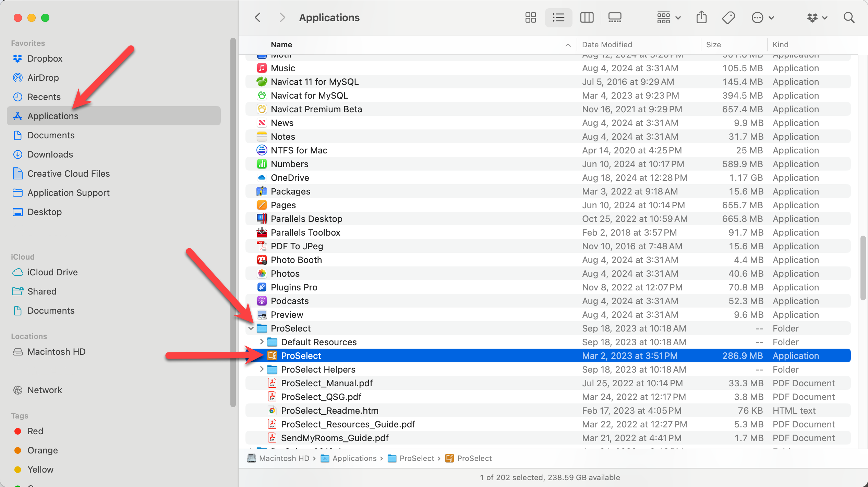Click the Edit Tags icon

pyautogui.click(x=728, y=17)
